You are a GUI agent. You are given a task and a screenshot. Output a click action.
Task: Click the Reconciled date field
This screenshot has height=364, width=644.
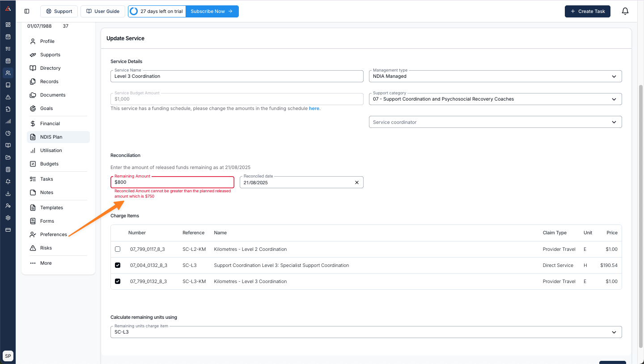[301, 182]
